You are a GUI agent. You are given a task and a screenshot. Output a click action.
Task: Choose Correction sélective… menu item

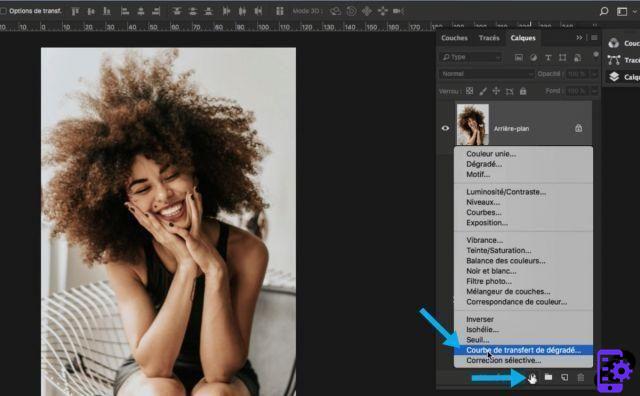[523, 360]
